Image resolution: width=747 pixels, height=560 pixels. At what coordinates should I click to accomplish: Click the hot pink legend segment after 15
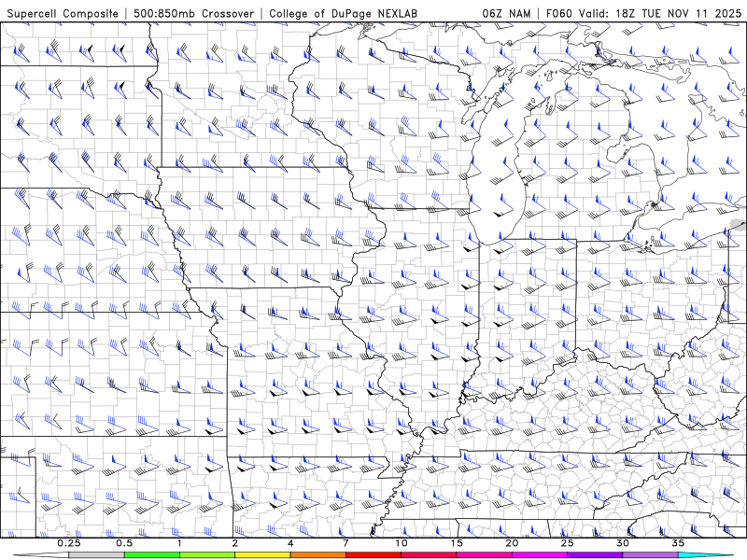click(484, 555)
